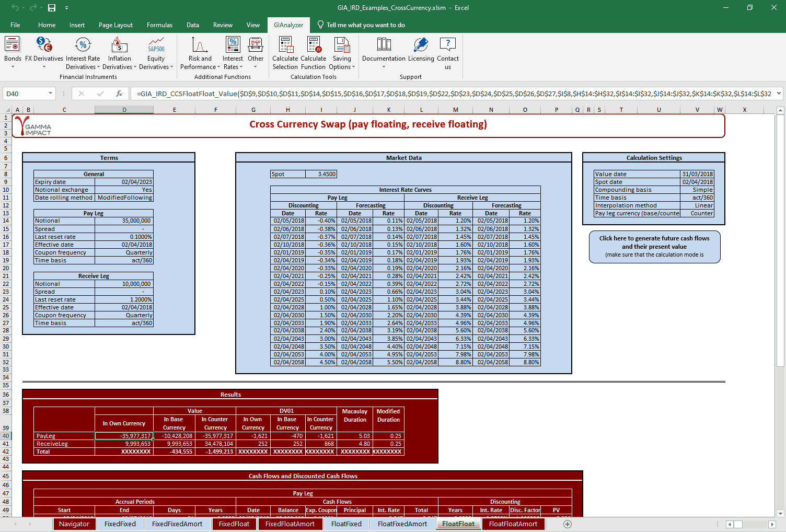Expand the formula bar
The width and height of the screenshot is (786, 532).
click(x=779, y=94)
